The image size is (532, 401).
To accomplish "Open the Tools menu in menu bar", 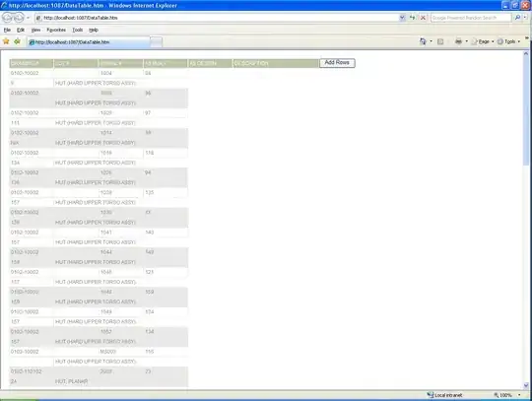I will pyautogui.click(x=78, y=30).
